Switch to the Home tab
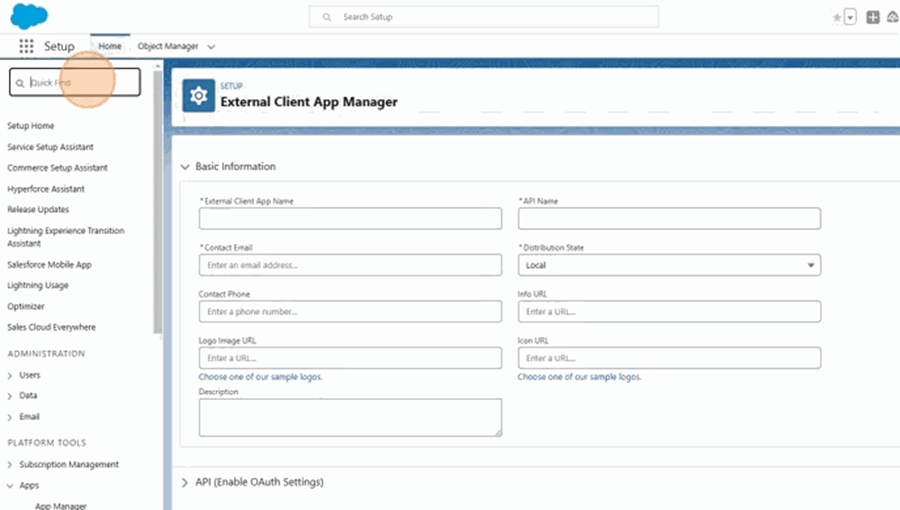 click(110, 46)
